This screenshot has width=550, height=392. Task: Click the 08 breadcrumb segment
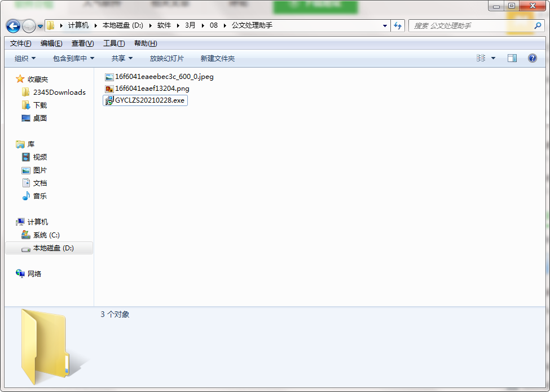[x=214, y=25]
